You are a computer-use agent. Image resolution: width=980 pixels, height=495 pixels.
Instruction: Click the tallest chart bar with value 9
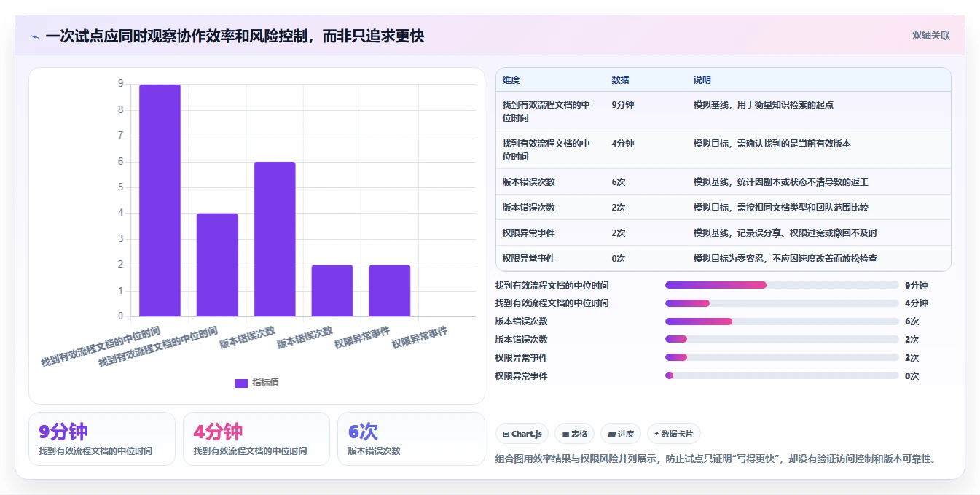click(x=160, y=200)
